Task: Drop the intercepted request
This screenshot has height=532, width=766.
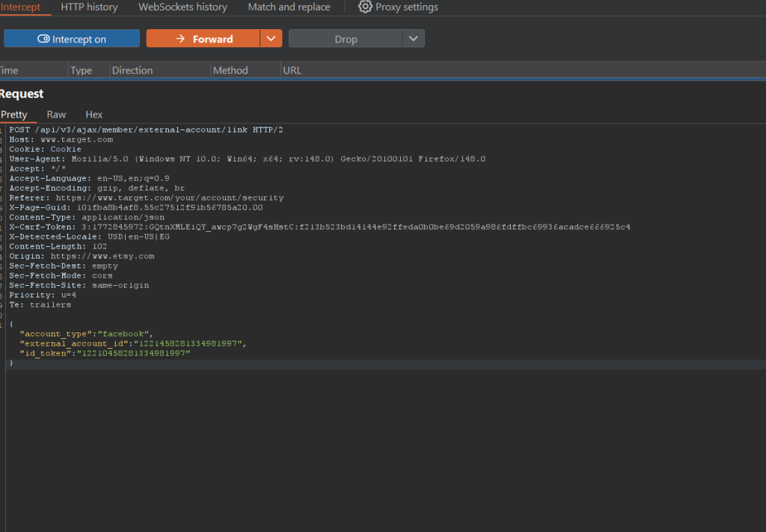Action: pos(346,39)
